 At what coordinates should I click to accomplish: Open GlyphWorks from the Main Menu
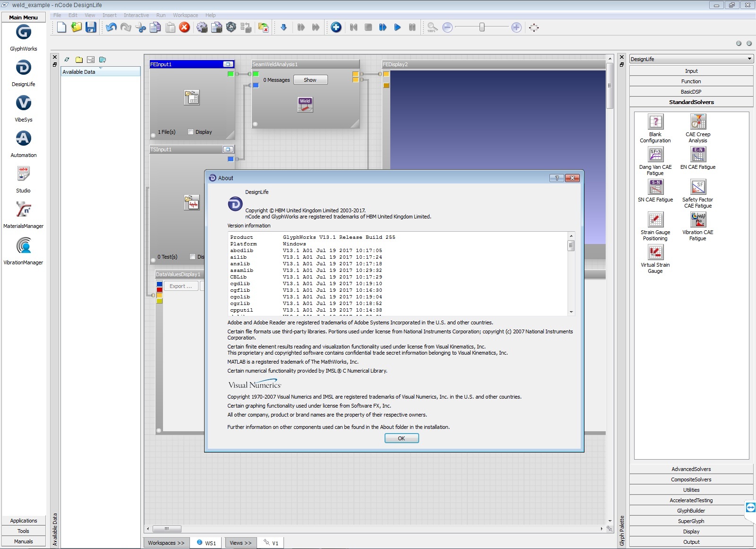pos(24,32)
